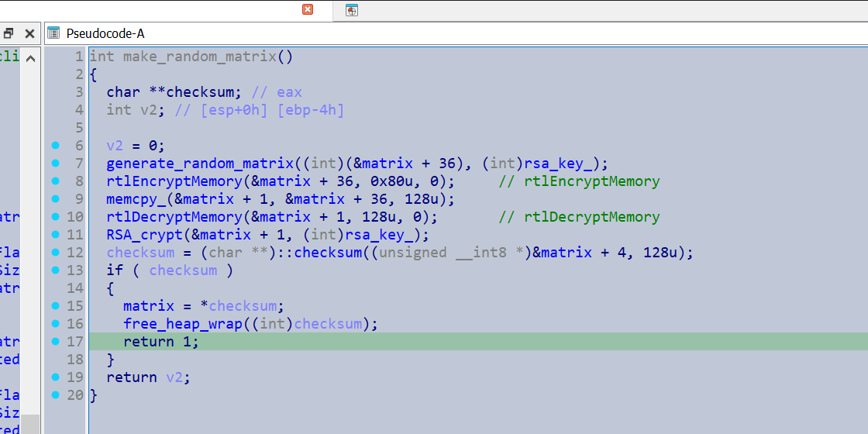Click 'return 1;' on highlighted line 17

point(161,342)
